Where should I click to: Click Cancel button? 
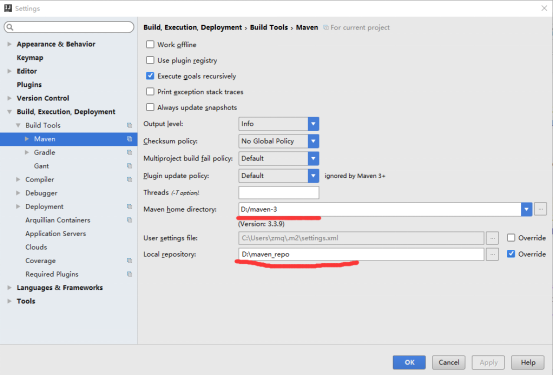pyautogui.click(x=449, y=362)
